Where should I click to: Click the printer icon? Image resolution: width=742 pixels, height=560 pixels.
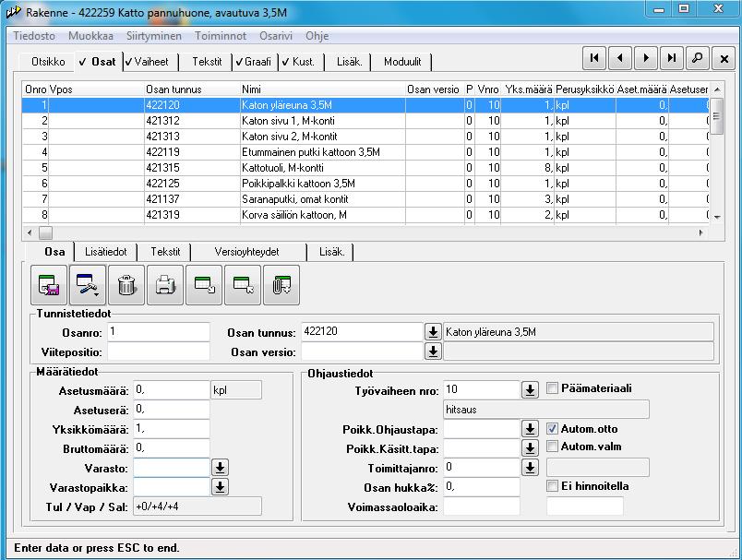[165, 285]
